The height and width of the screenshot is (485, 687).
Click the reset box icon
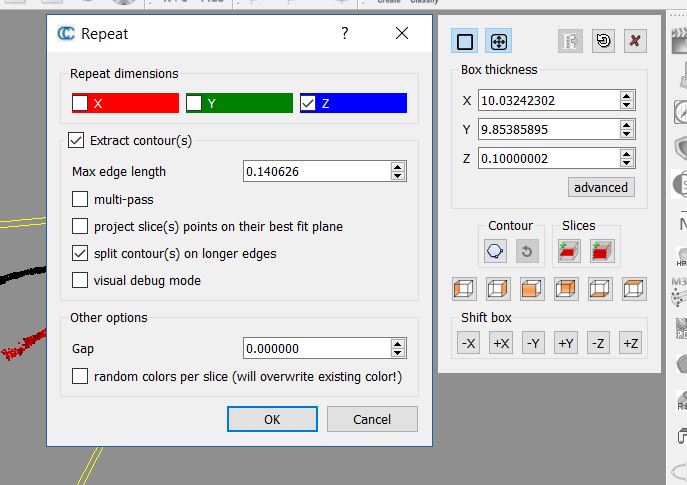click(602, 41)
